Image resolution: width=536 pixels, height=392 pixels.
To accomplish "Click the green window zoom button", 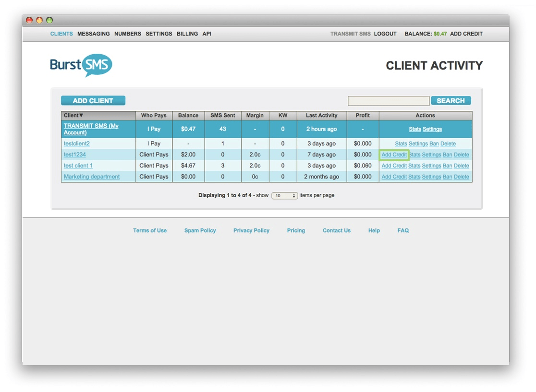I will (49, 20).
